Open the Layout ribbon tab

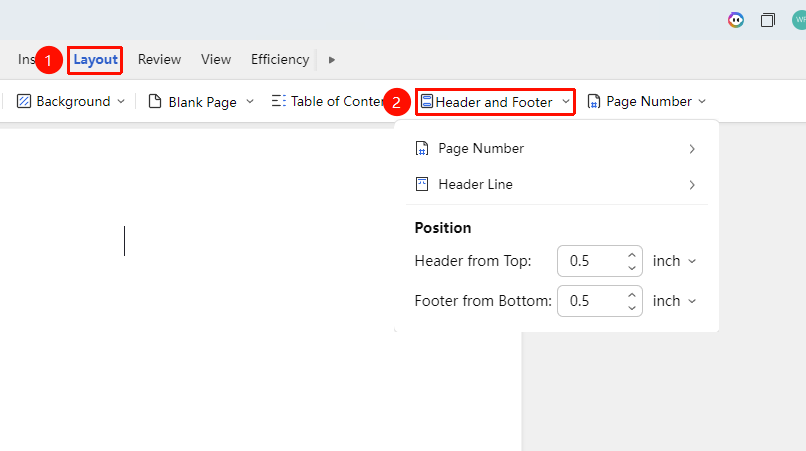tap(95, 60)
